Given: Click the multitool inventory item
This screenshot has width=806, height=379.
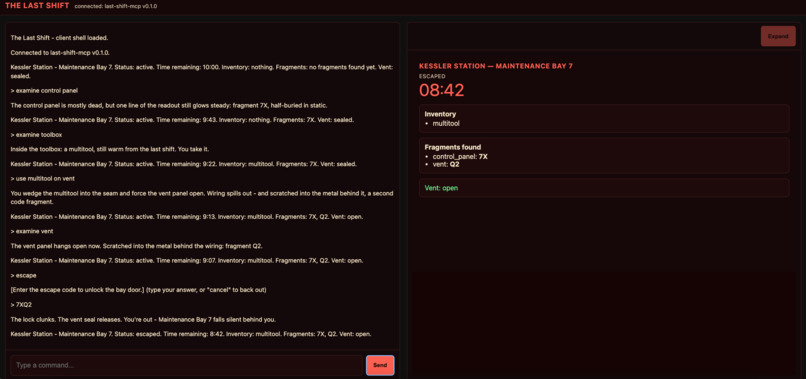Looking at the screenshot, I should [446, 123].
